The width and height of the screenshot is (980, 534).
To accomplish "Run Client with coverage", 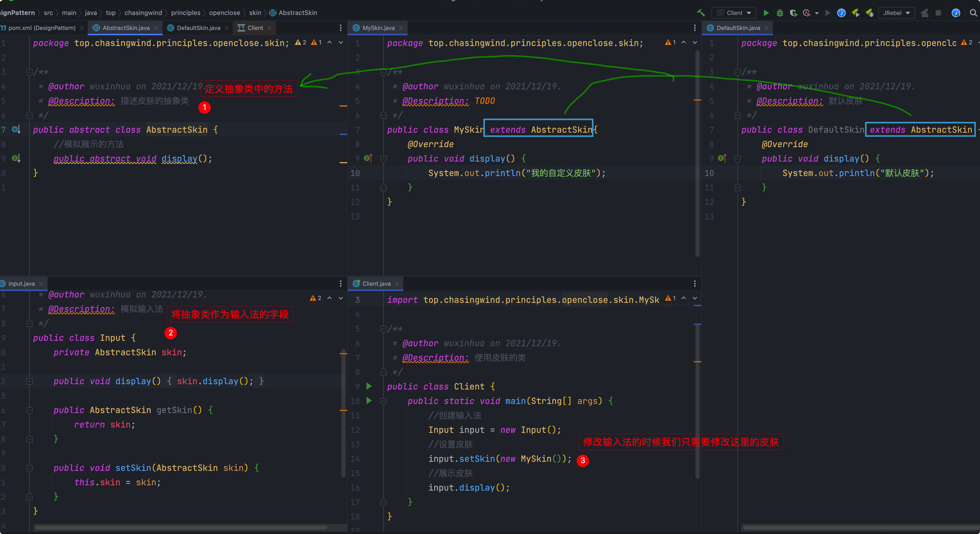I will point(793,13).
